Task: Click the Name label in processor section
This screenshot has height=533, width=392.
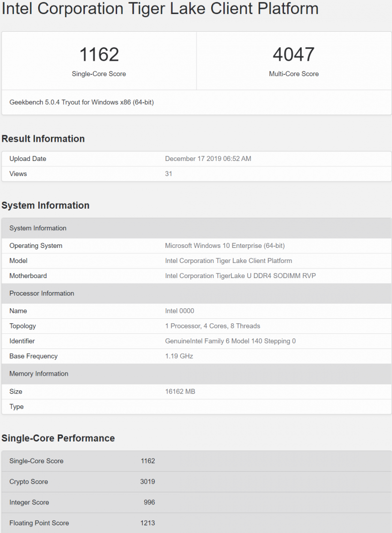Action: click(x=18, y=311)
